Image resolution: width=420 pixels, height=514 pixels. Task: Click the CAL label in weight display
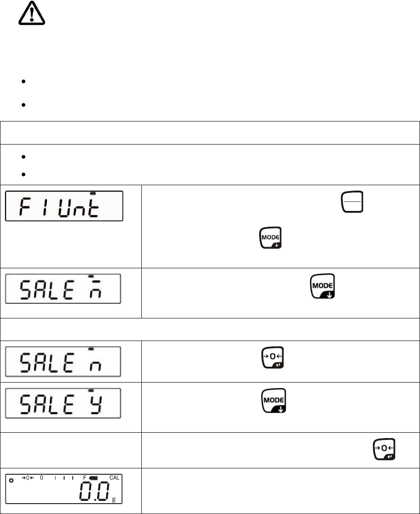tap(115, 477)
